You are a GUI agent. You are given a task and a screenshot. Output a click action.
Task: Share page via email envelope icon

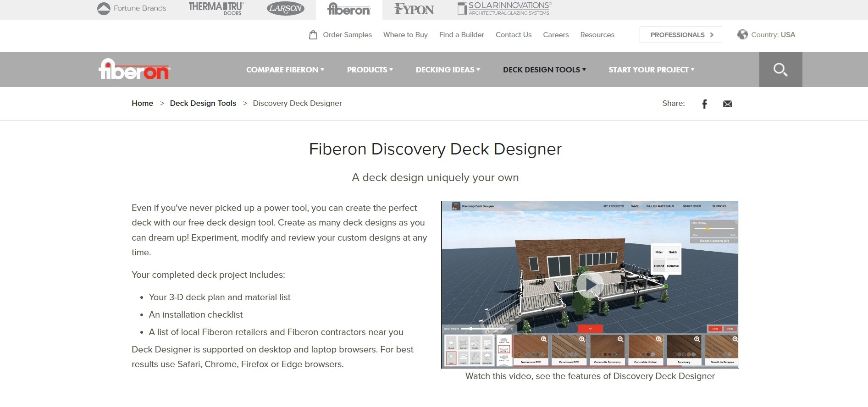728,104
